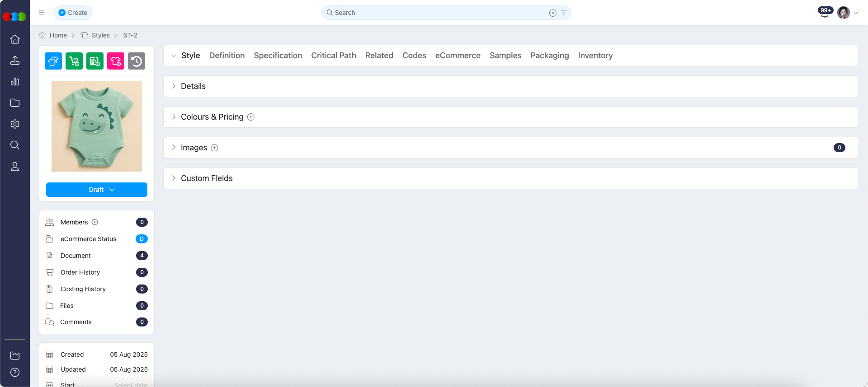Click the green add costing sheet icon
The width and height of the screenshot is (868, 387).
[x=95, y=61]
